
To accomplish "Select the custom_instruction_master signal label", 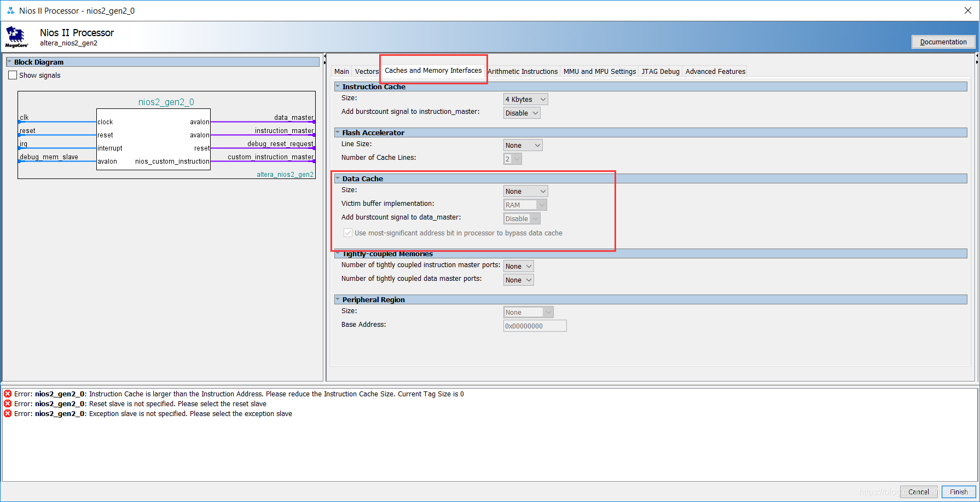I will click(x=270, y=157).
